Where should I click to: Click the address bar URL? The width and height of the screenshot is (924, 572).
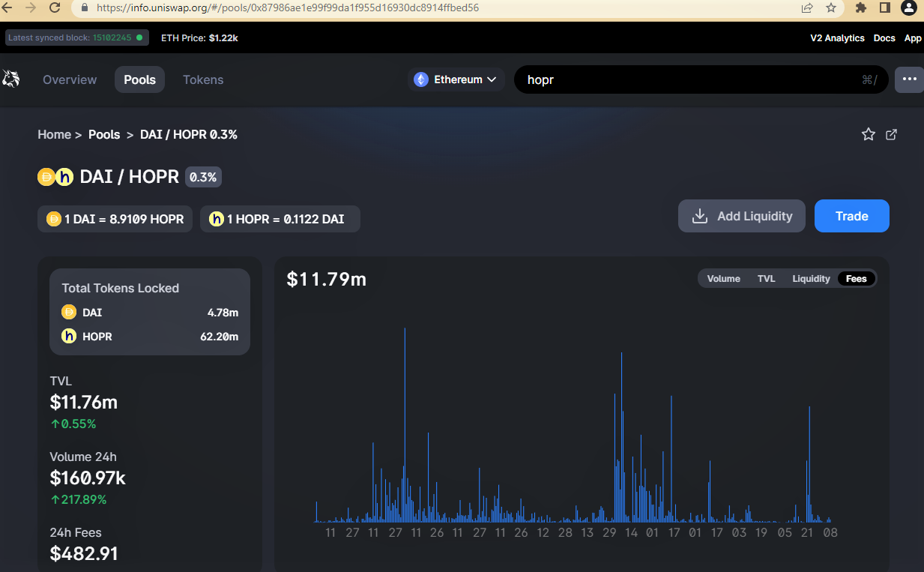coord(288,8)
